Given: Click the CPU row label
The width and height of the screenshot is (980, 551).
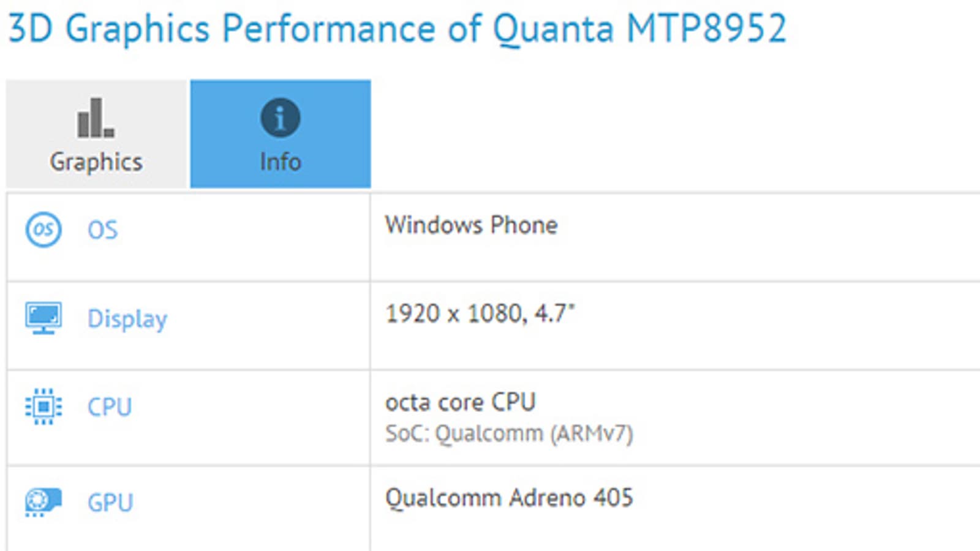Looking at the screenshot, I should [x=110, y=407].
